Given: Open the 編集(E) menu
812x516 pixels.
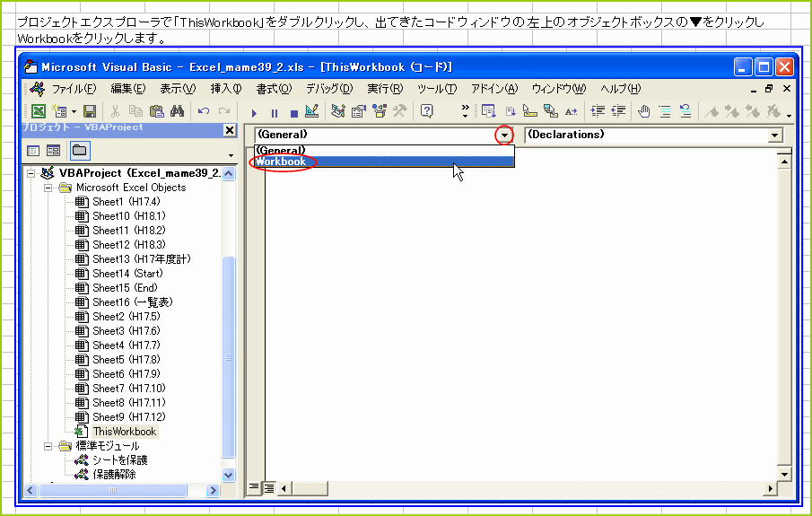Looking at the screenshot, I should (x=128, y=89).
